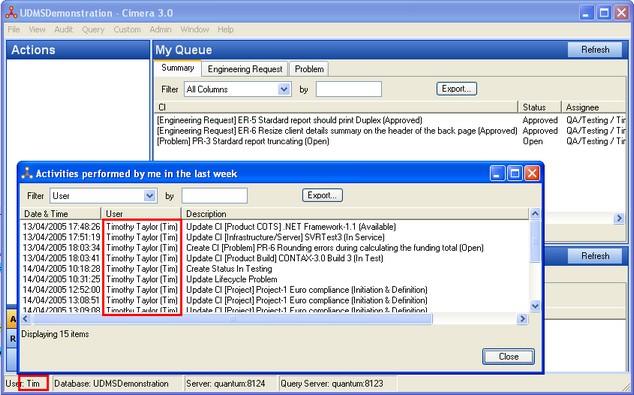This screenshot has width=634, height=395.
Task: Click the lower Refresh button
Action: point(595,256)
